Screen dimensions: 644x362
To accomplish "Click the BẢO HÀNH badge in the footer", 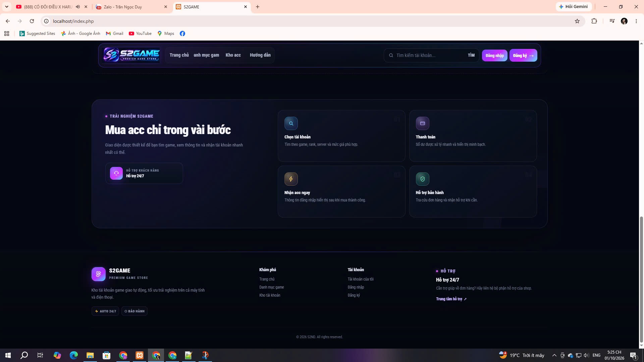I will (135, 311).
